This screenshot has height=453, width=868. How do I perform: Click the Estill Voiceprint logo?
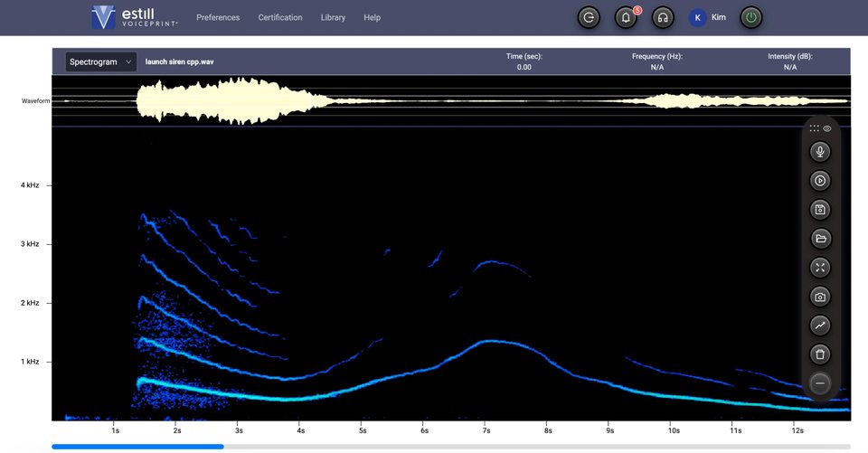coord(135,17)
